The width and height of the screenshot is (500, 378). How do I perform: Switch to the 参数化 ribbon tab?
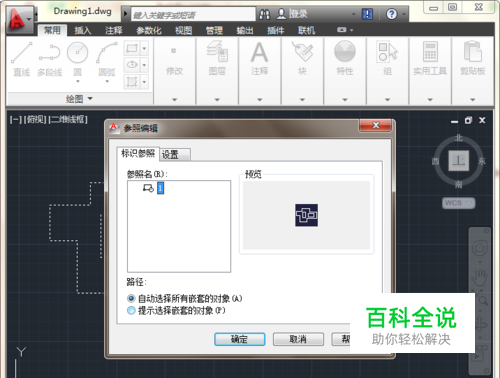149,31
